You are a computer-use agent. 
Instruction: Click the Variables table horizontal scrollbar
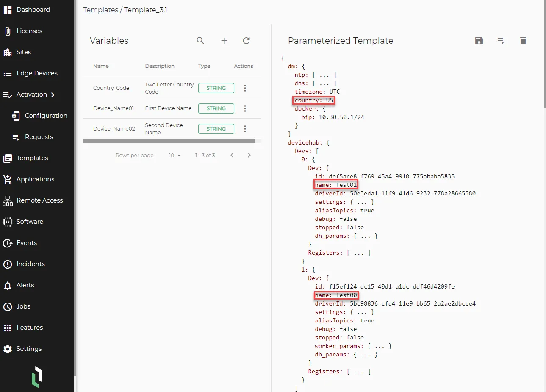169,141
